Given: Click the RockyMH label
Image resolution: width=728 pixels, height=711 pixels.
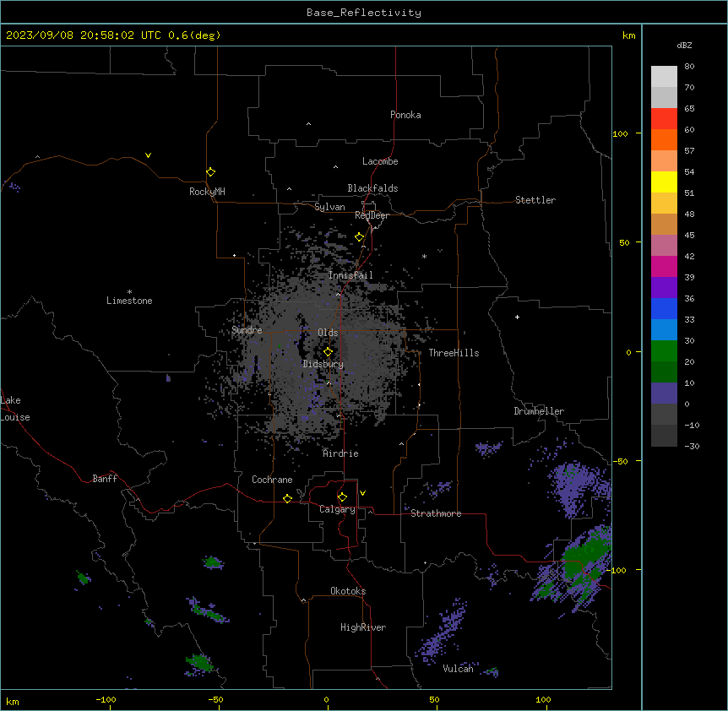Looking at the screenshot, I should click(x=207, y=191).
